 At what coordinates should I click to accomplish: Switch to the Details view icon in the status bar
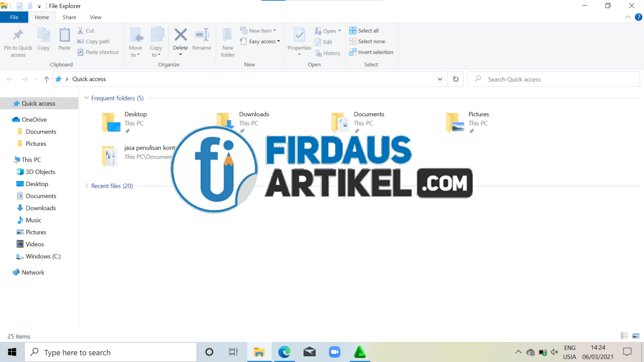click(x=625, y=336)
